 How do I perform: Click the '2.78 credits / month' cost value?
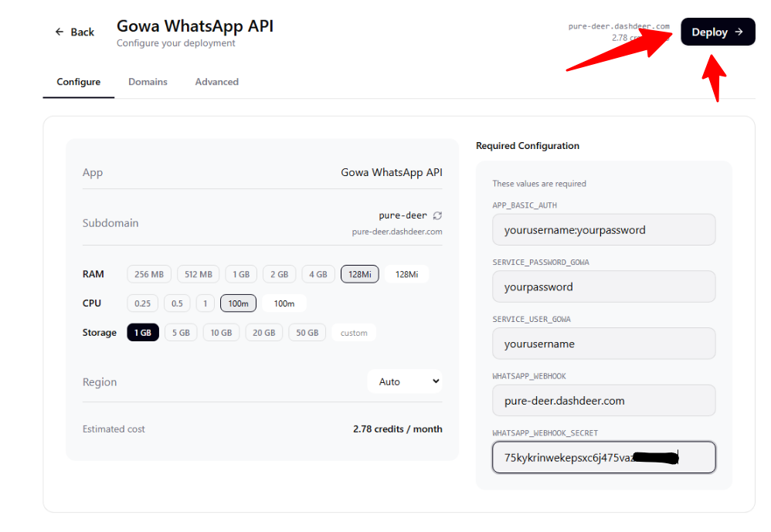(x=397, y=429)
